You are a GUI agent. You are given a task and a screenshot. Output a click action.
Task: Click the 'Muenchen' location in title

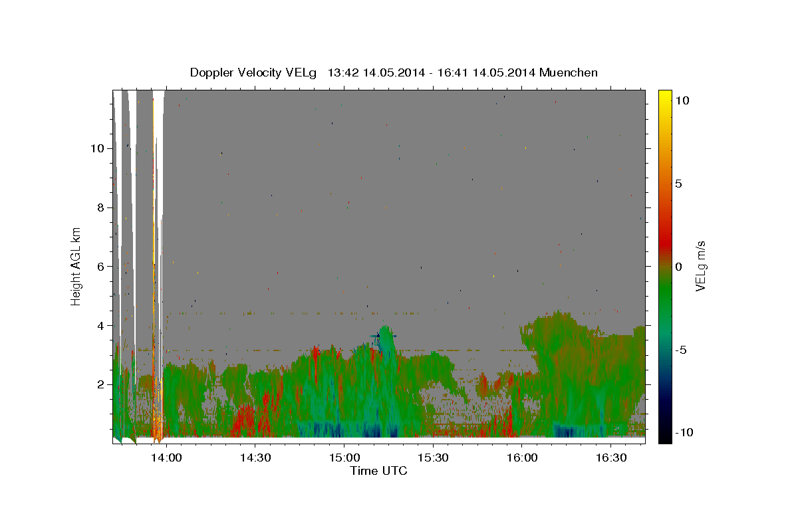click(x=569, y=72)
